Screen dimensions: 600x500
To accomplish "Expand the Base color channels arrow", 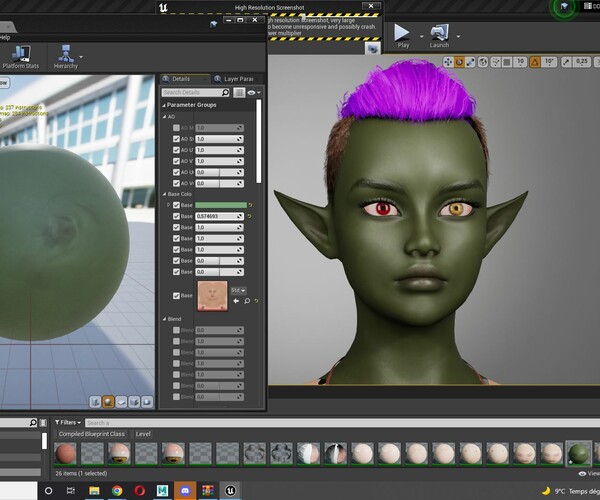I will 168,205.
